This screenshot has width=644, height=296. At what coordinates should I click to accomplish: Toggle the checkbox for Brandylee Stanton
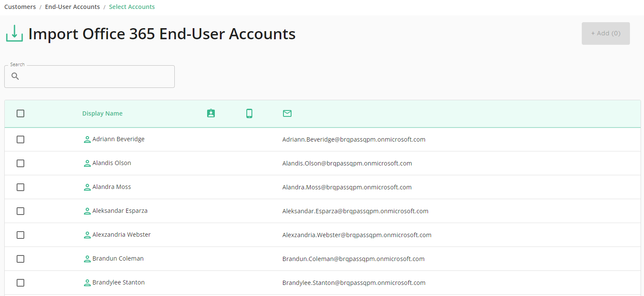pos(20,283)
